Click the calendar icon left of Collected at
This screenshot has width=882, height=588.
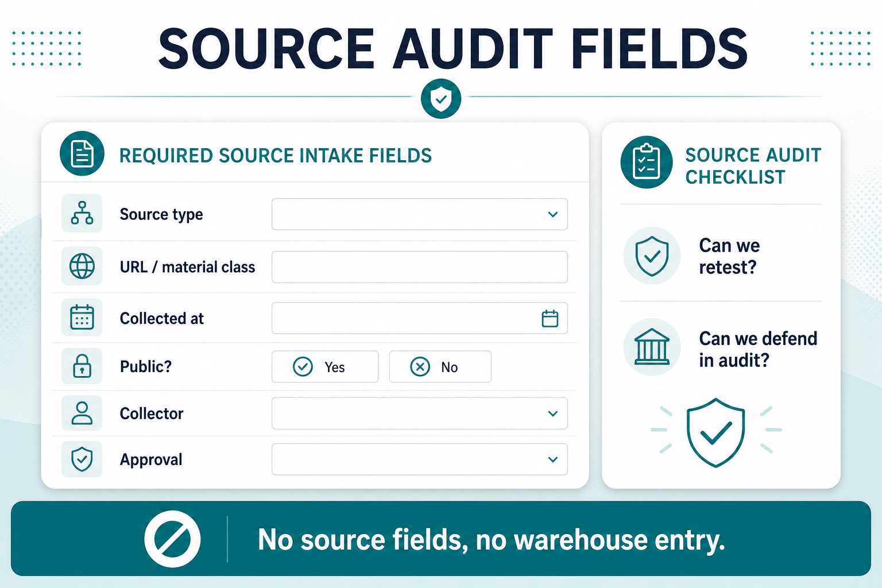pyautogui.click(x=82, y=317)
